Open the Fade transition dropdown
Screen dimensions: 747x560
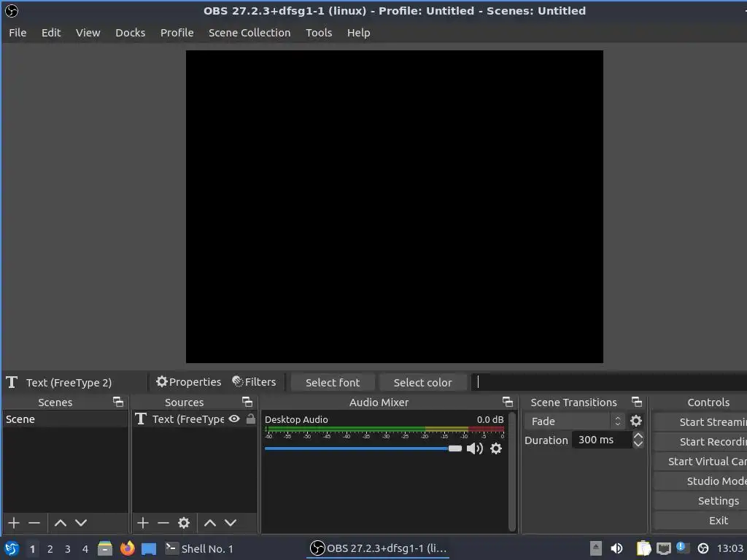[x=575, y=421]
